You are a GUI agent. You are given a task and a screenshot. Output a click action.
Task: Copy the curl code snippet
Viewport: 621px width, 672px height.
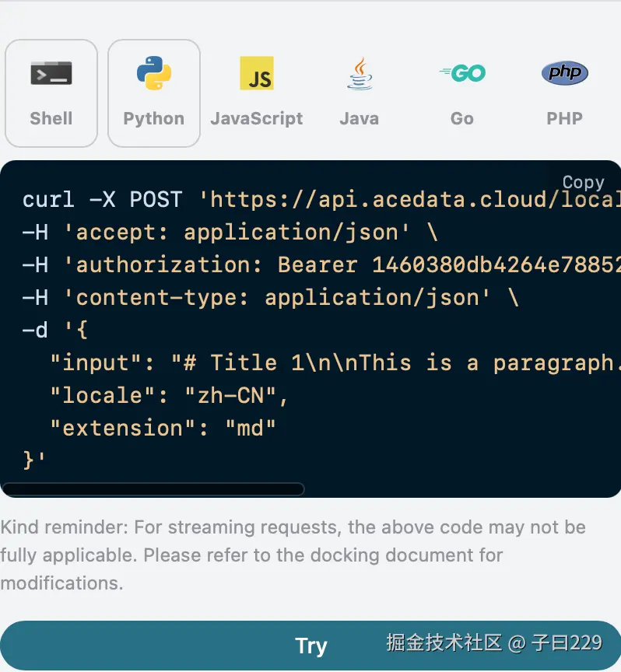pos(584,183)
